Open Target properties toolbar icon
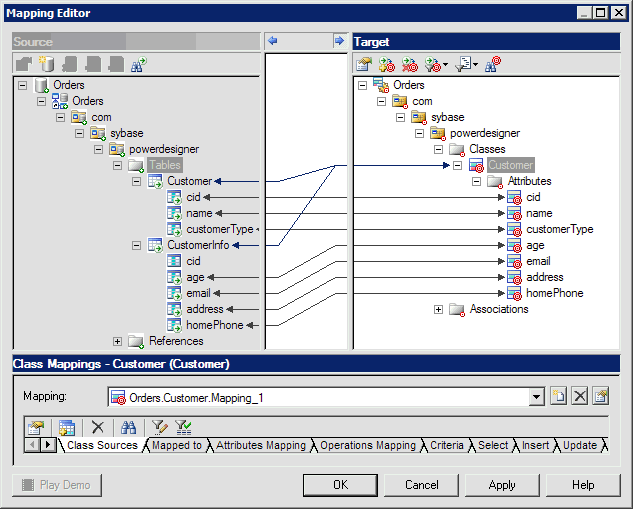The image size is (633, 509). tap(364, 64)
